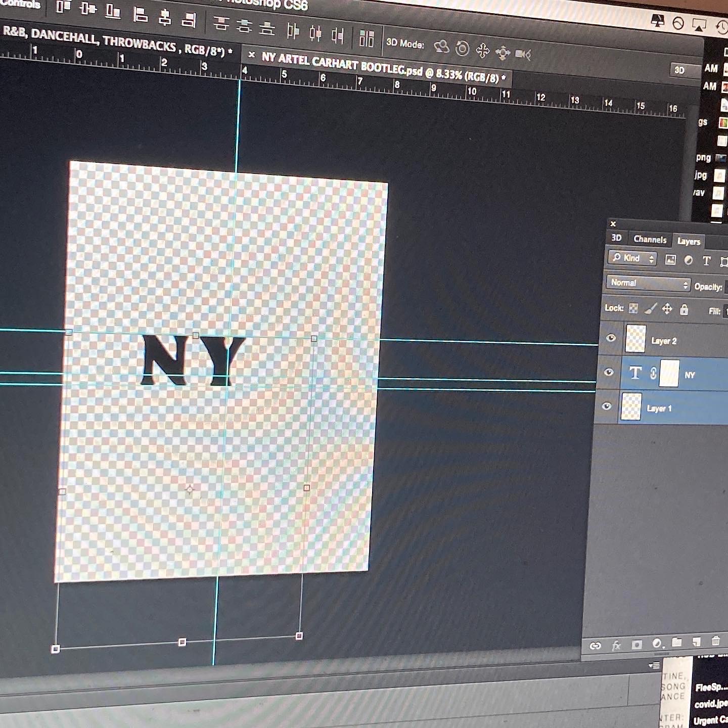Screen dimensions: 728x728
Task: Delete layer using the trash icon
Action: tap(715, 641)
